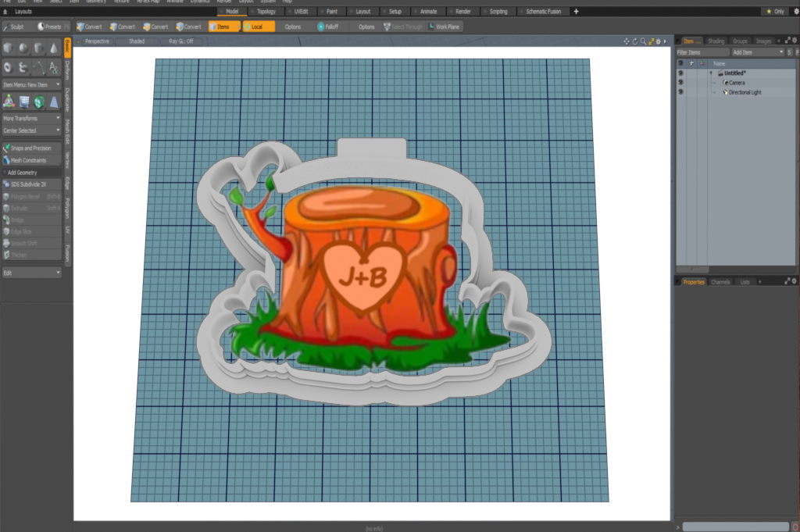
Task: Toggle visibility of the Camera item
Action: [680, 82]
